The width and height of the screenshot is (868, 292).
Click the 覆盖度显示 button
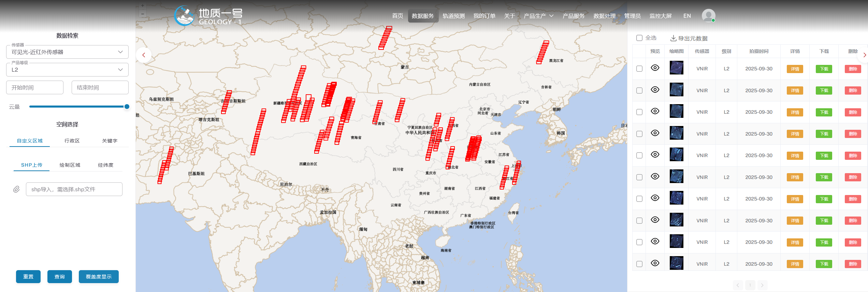(99, 277)
